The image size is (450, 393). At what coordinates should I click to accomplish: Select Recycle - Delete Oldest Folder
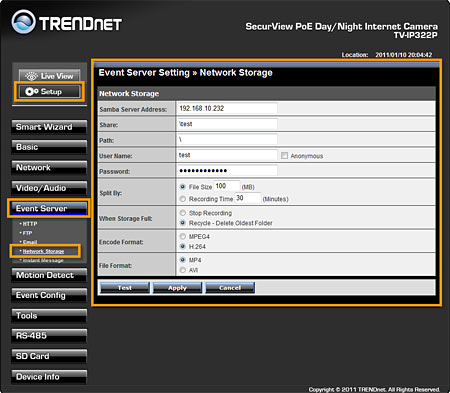pyautogui.click(x=183, y=223)
